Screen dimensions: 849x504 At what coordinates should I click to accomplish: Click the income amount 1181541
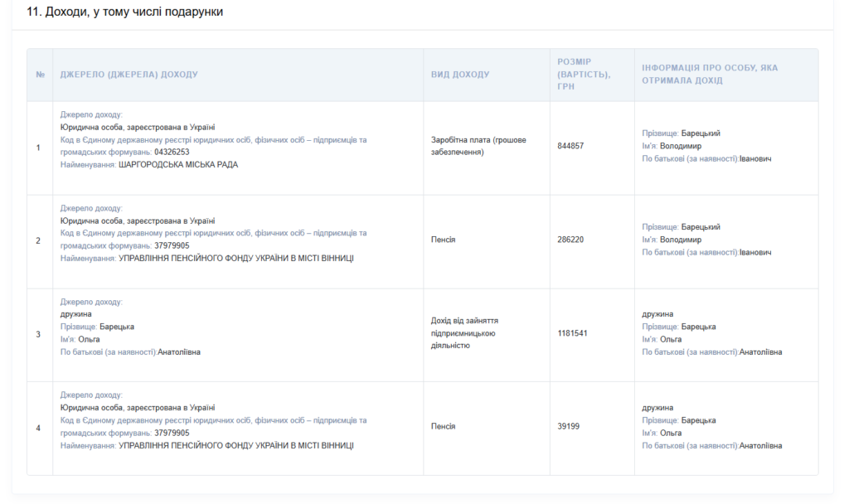[x=572, y=333]
